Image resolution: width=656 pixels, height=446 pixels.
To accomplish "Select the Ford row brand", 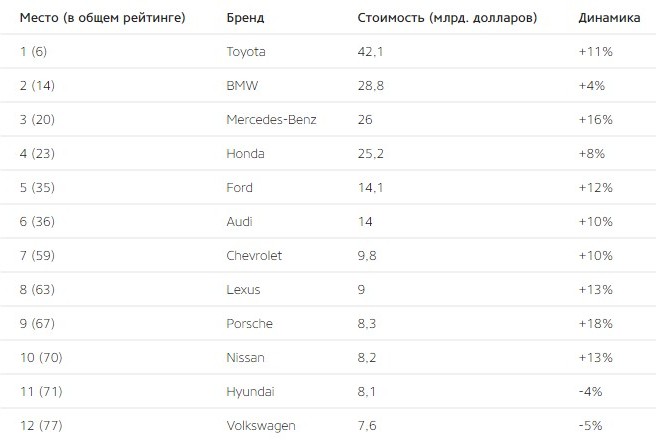I will click(x=239, y=187).
